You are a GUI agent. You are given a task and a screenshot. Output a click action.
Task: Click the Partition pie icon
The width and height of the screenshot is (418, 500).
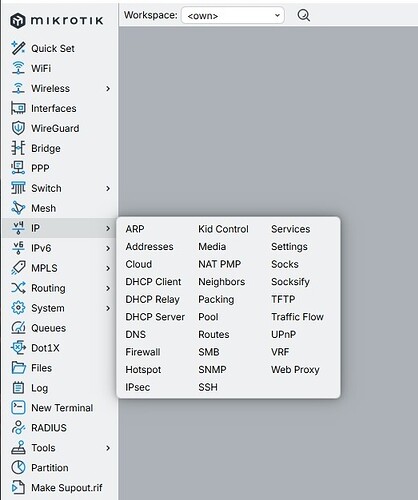click(x=18, y=467)
